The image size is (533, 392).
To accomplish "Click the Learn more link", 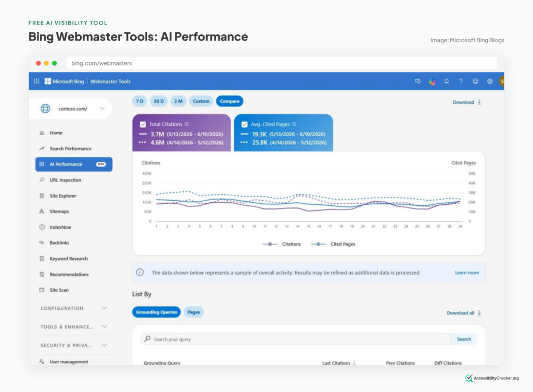I will [x=467, y=272].
